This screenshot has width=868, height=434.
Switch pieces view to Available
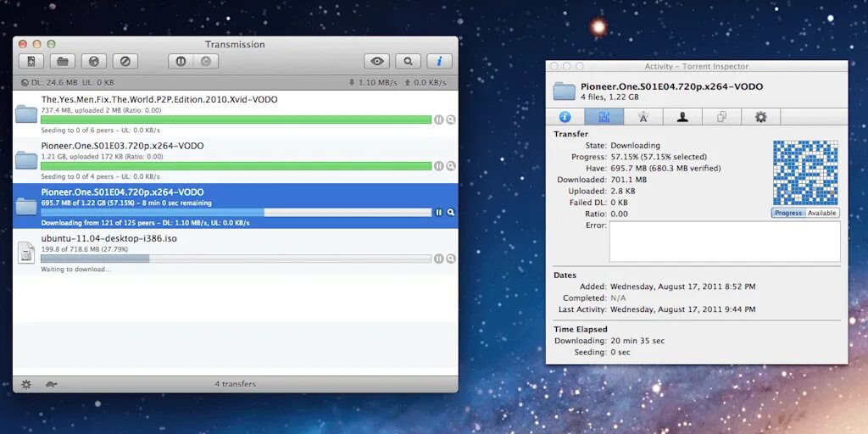coord(822,213)
